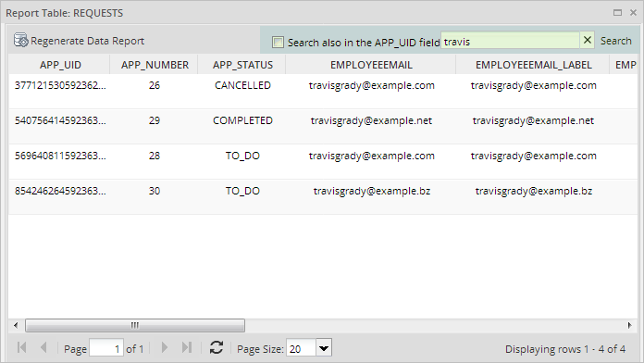Sort by the EMPLOYEEEMAIL_LABEL column header
Viewport: 644px width, 363px height.
pyautogui.click(x=533, y=65)
